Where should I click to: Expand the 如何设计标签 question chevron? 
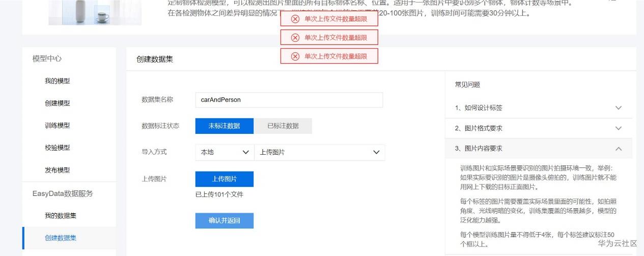tap(619, 108)
